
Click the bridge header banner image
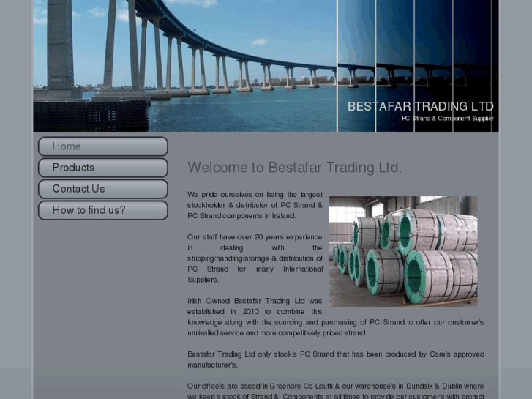click(x=266, y=66)
